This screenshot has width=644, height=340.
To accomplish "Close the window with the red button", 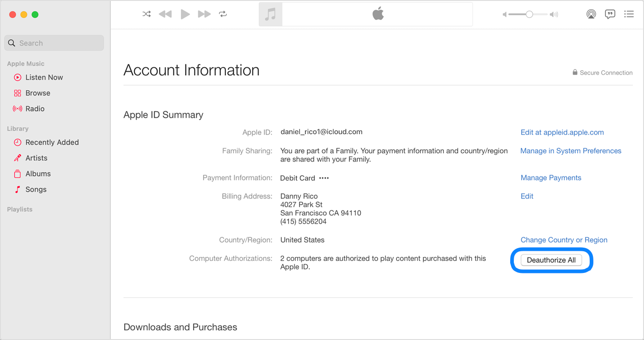I will pyautogui.click(x=12, y=15).
